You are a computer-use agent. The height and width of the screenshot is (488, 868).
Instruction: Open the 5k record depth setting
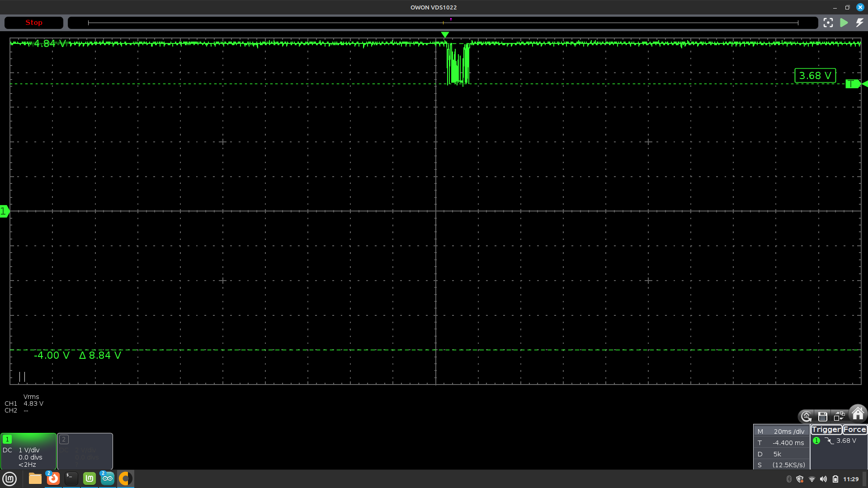[778, 454]
